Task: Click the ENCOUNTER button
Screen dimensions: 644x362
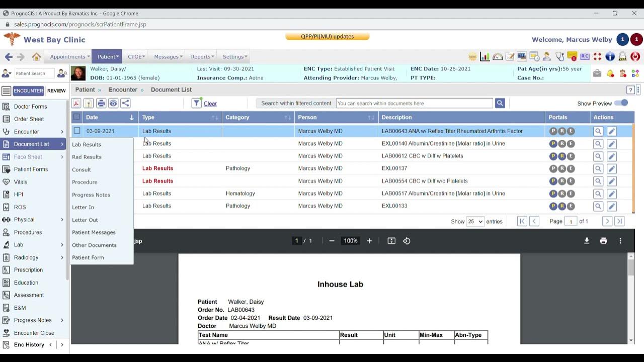Action: coord(29,90)
